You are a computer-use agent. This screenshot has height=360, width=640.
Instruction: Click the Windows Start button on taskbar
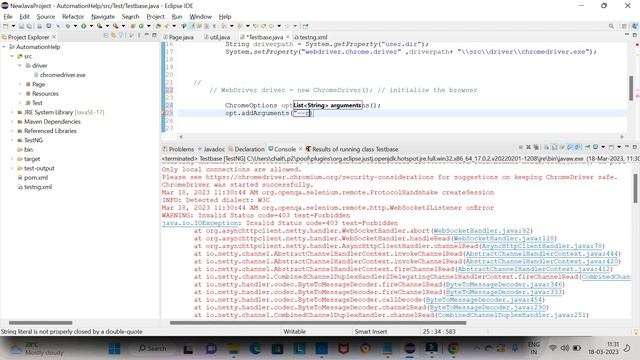[x=114, y=349]
